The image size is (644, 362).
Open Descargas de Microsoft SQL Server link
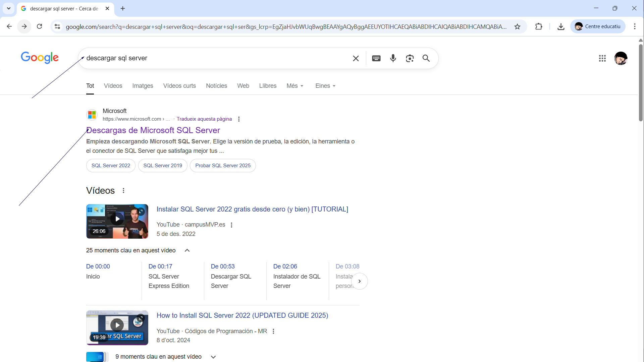pos(153,130)
